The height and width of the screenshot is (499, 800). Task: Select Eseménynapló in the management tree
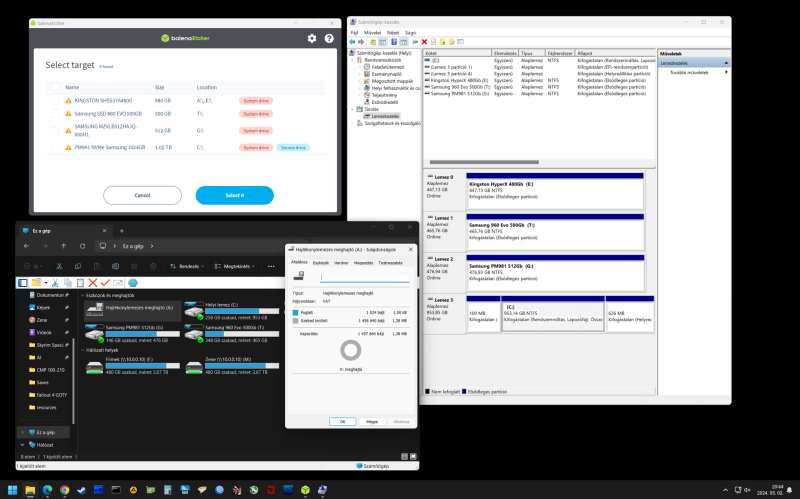(387, 74)
